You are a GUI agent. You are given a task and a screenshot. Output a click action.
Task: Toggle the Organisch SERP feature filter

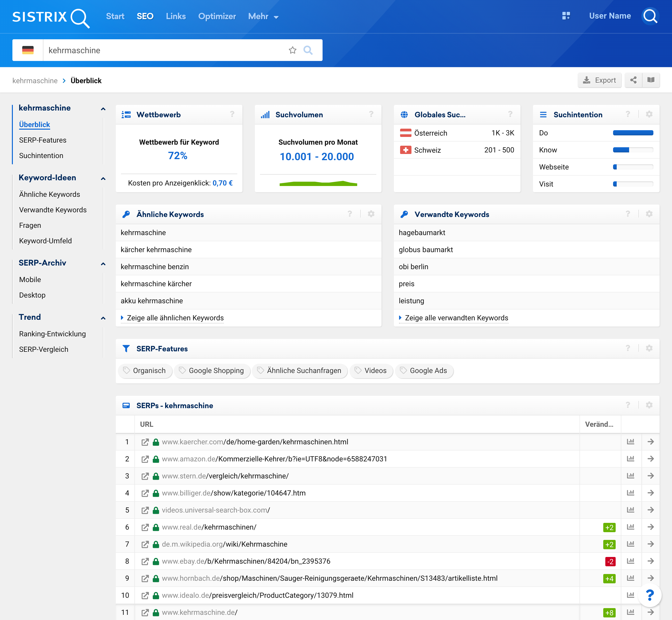click(145, 371)
